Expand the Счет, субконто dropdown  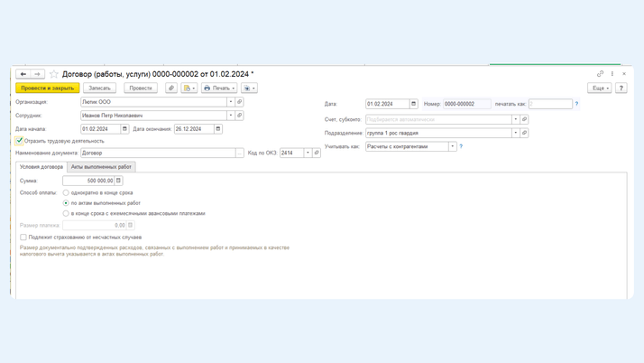pyautogui.click(x=515, y=119)
